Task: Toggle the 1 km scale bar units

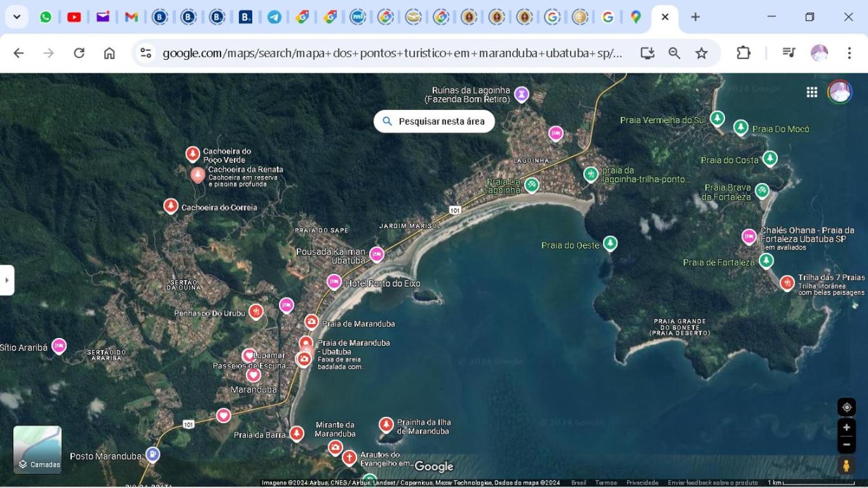Action: pos(811,483)
